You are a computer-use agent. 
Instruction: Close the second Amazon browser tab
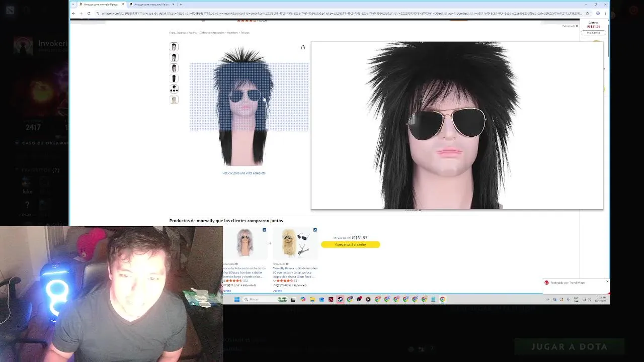(174, 5)
